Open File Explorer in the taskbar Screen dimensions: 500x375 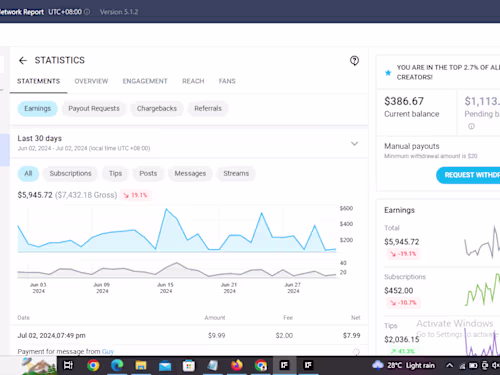click(x=141, y=365)
